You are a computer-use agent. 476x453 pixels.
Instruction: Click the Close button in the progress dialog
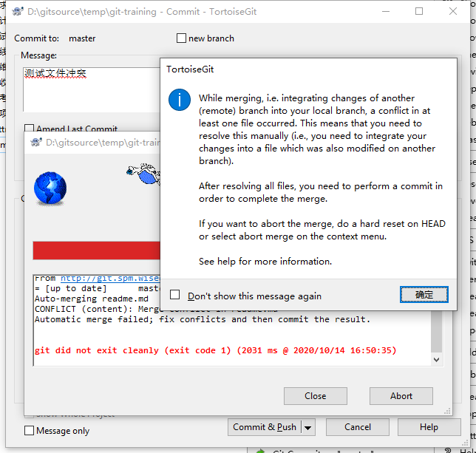pos(316,396)
